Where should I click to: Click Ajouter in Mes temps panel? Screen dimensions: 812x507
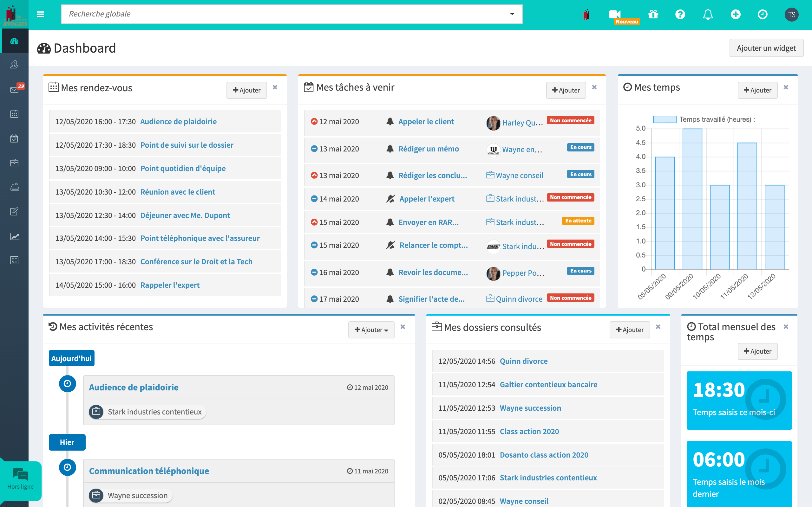pyautogui.click(x=757, y=89)
